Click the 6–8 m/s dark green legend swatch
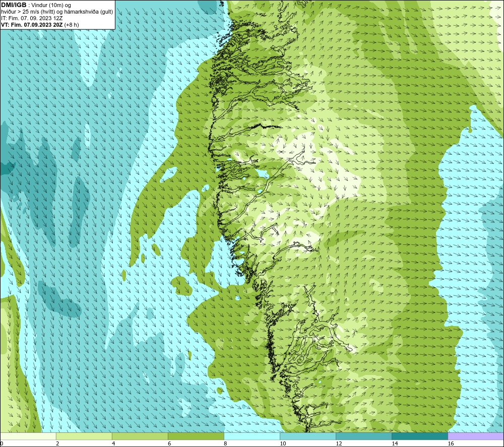504x447 pixels. [x=196, y=436]
